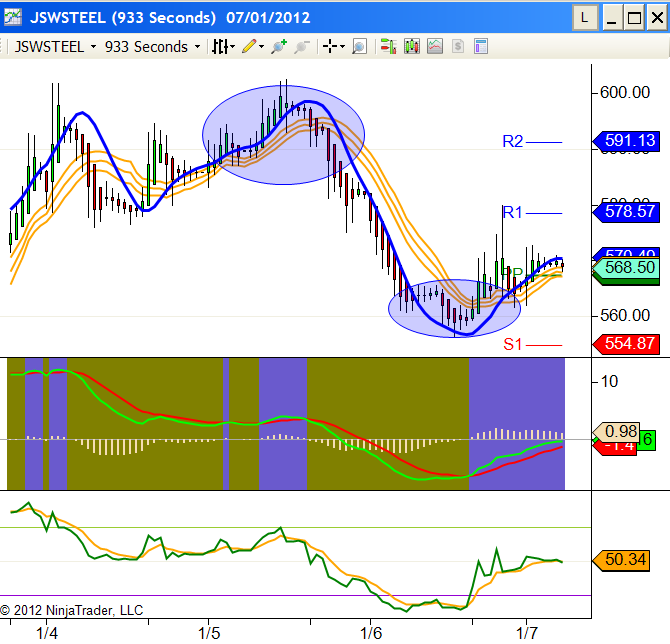The image size is (670, 644).
Task: Click the 591.13 R2 price marker
Action: pyautogui.click(x=626, y=141)
